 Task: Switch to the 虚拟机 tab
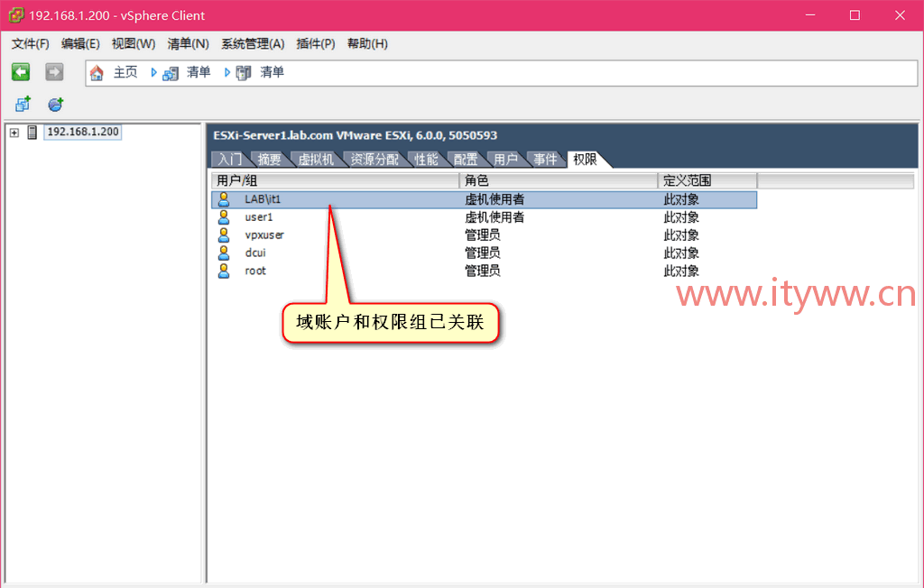pyautogui.click(x=315, y=159)
